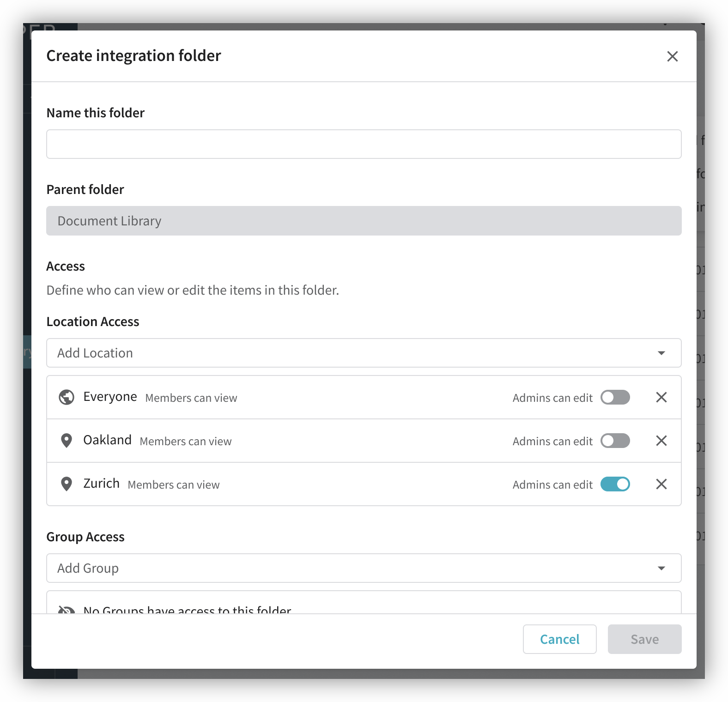
Task: Click the Oakland location pin icon
Action: (x=67, y=441)
